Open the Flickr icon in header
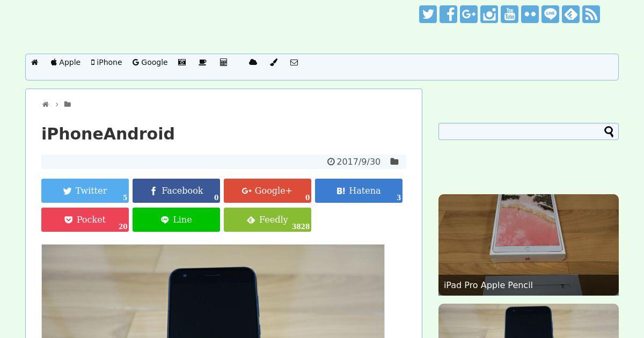This screenshot has height=338, width=644. 530,14
